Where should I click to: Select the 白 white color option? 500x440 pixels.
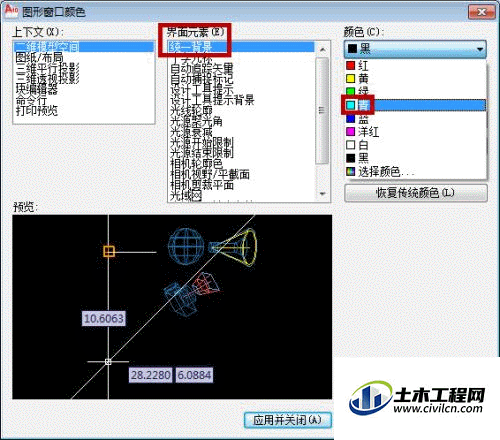point(415,145)
